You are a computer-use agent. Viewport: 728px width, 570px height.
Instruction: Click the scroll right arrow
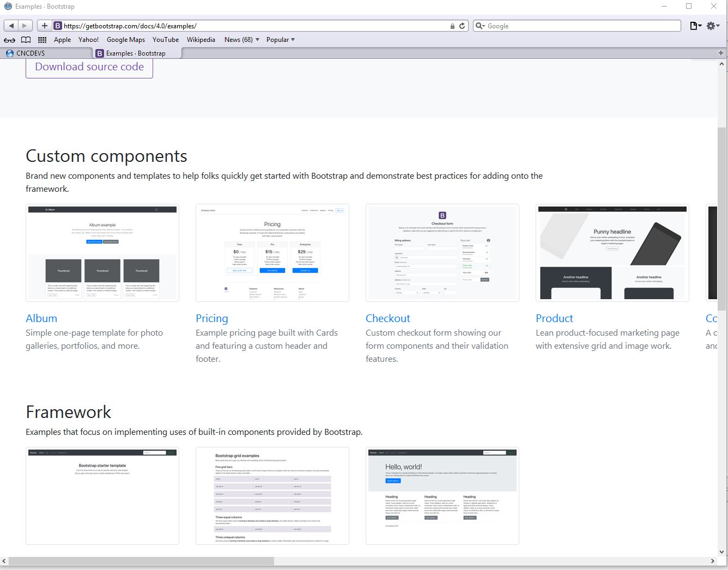[713, 561]
